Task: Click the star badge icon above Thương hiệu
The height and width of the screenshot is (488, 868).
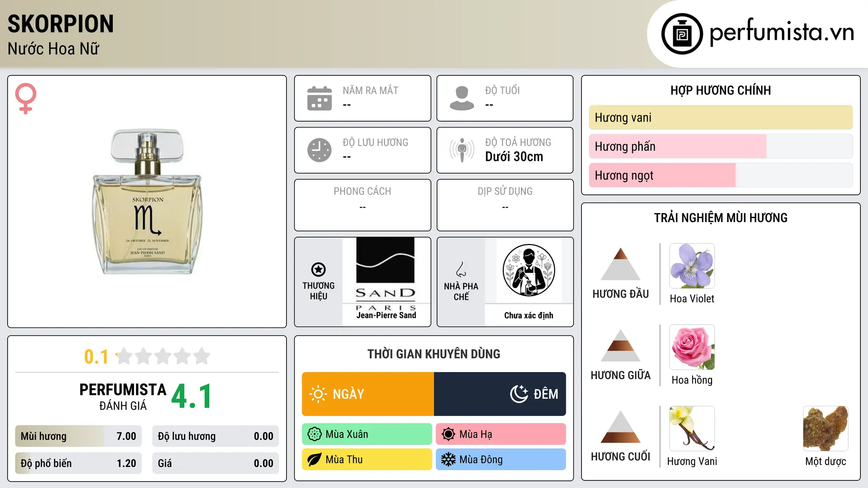Action: pyautogui.click(x=318, y=269)
